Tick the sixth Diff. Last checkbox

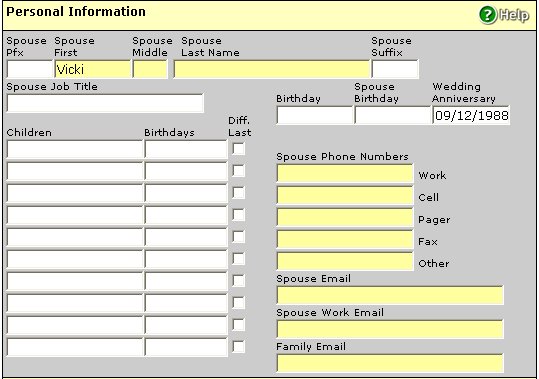coord(239,259)
